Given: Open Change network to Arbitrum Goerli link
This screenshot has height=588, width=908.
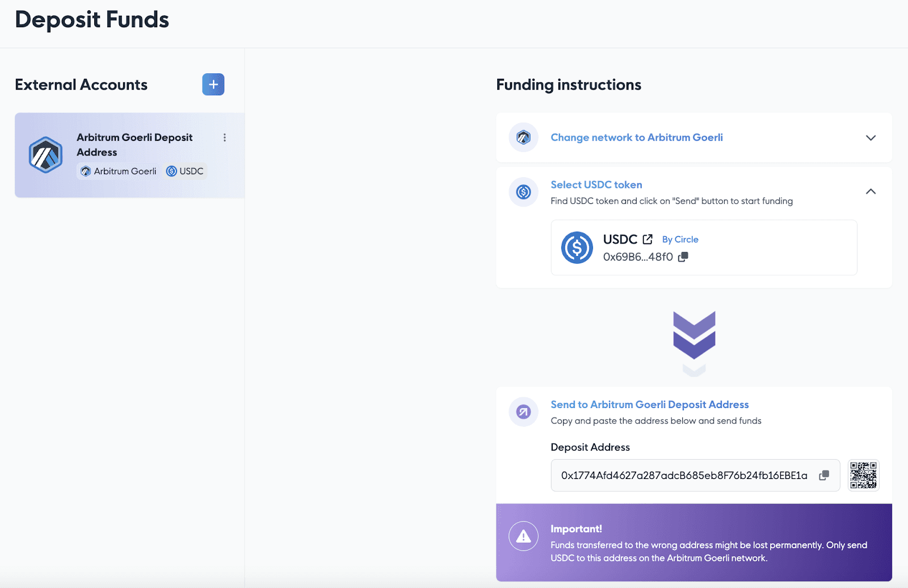Looking at the screenshot, I should tap(637, 137).
